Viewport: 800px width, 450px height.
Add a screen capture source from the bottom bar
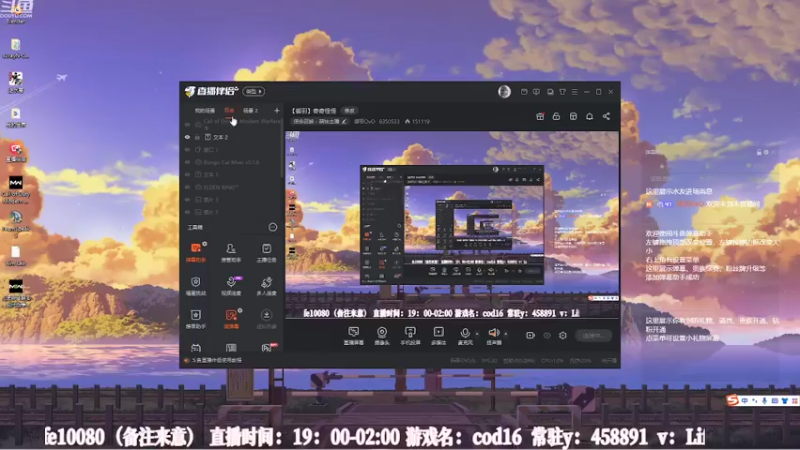(354, 336)
